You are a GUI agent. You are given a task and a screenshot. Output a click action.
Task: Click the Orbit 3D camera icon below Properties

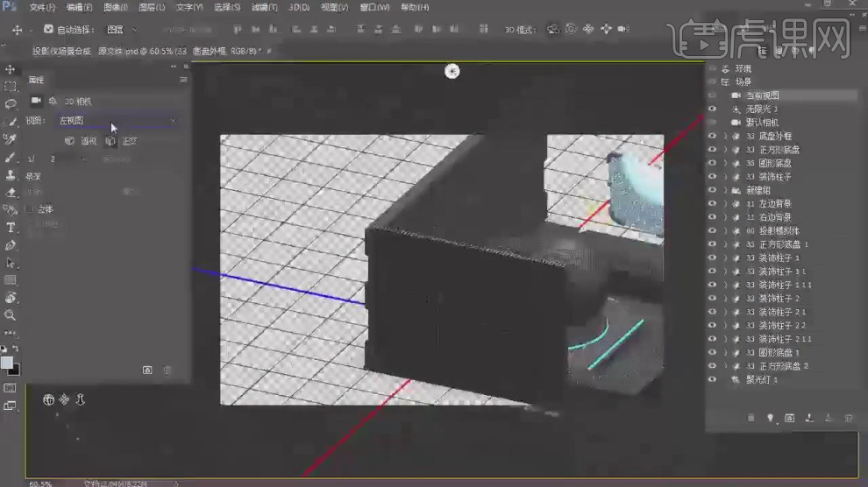pyautogui.click(x=49, y=399)
